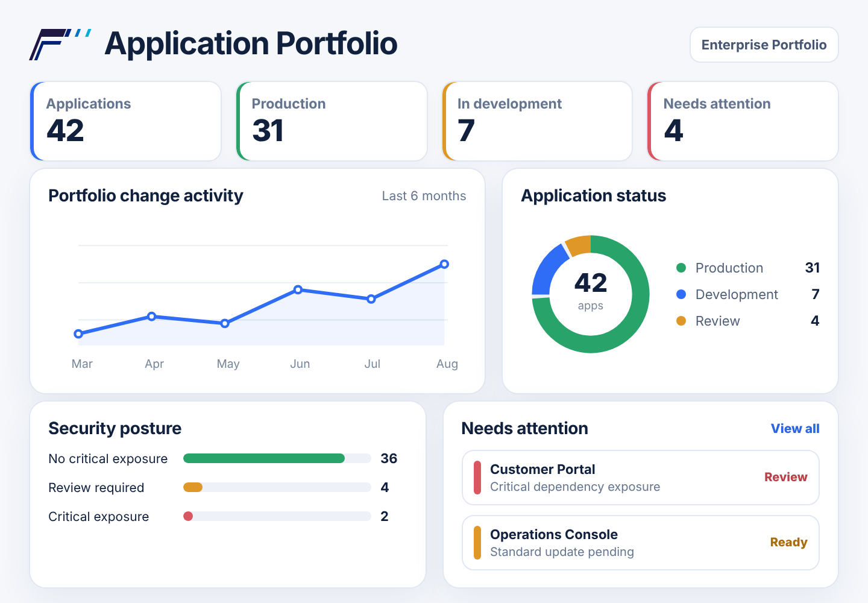Click the No critical exposure progress bar
Image resolution: width=868 pixels, height=603 pixels.
tap(277, 458)
